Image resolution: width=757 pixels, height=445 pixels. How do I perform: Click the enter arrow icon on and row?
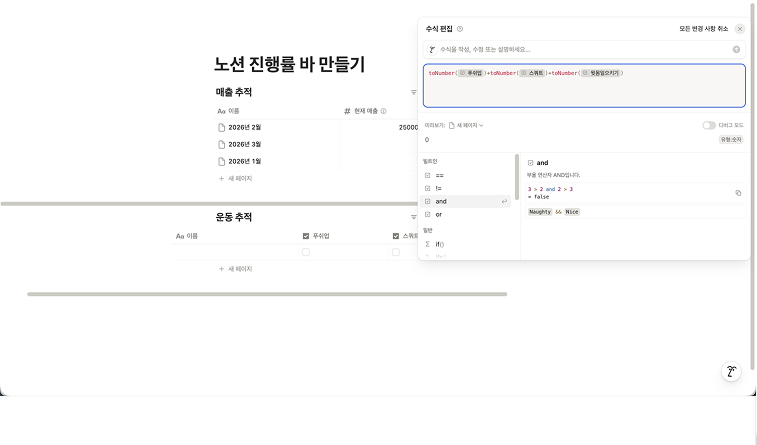click(504, 202)
